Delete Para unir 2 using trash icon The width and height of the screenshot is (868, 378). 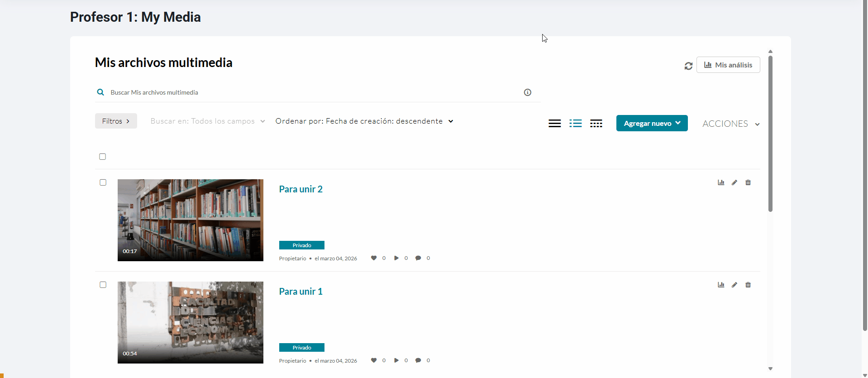tap(748, 182)
